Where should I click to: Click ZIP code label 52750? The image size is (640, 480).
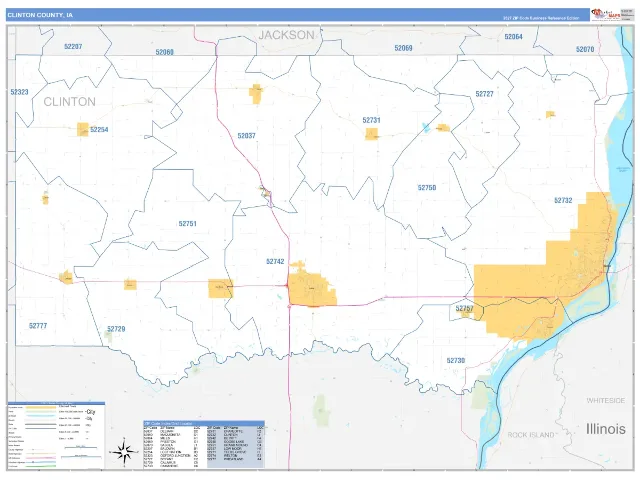[x=427, y=188]
